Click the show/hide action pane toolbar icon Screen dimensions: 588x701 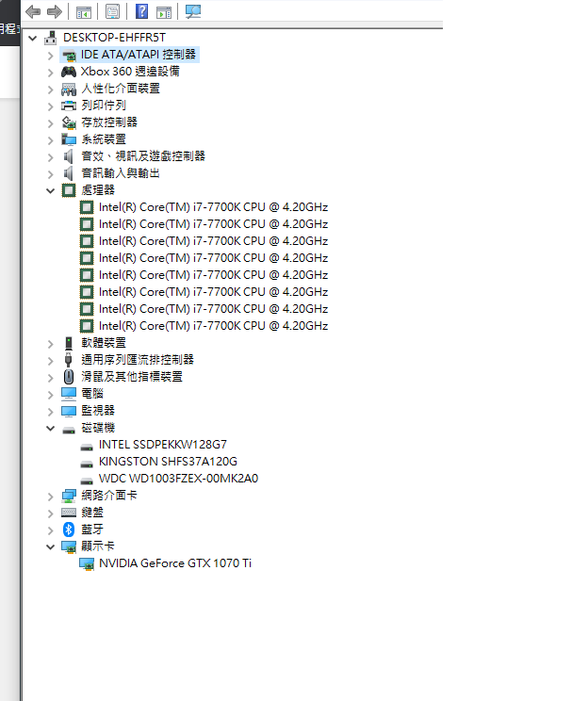[164, 12]
